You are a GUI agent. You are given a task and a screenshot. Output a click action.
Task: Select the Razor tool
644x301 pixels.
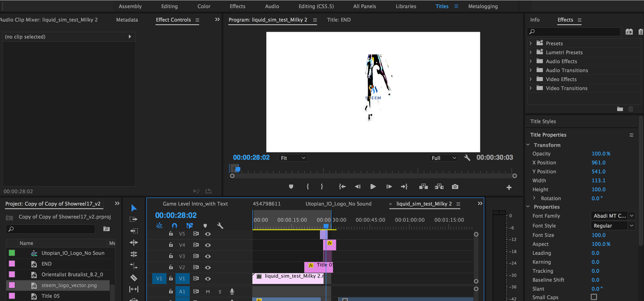click(x=134, y=277)
